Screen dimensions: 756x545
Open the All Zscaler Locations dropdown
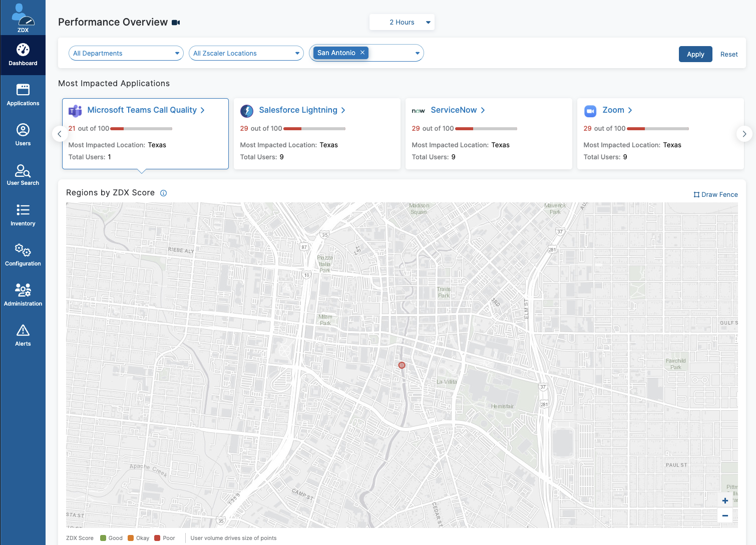(x=246, y=53)
